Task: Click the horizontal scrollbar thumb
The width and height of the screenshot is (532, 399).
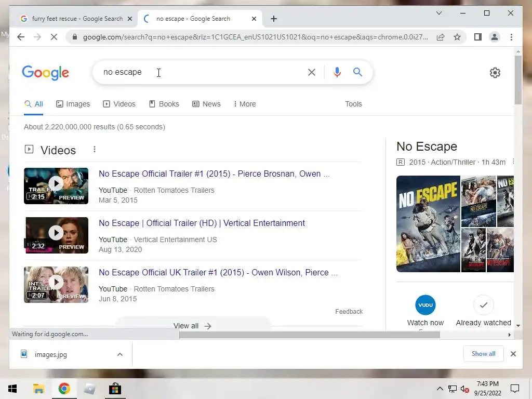Action: pyautogui.click(x=310, y=335)
